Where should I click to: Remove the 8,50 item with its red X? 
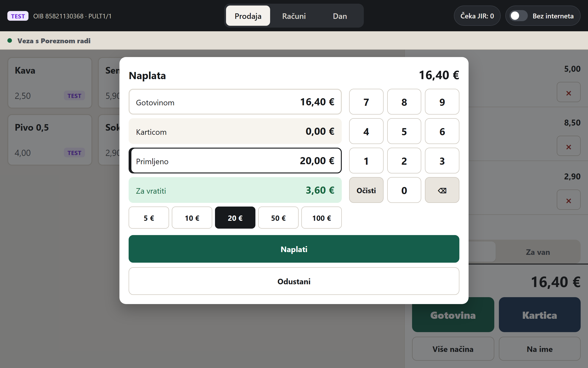(x=568, y=146)
